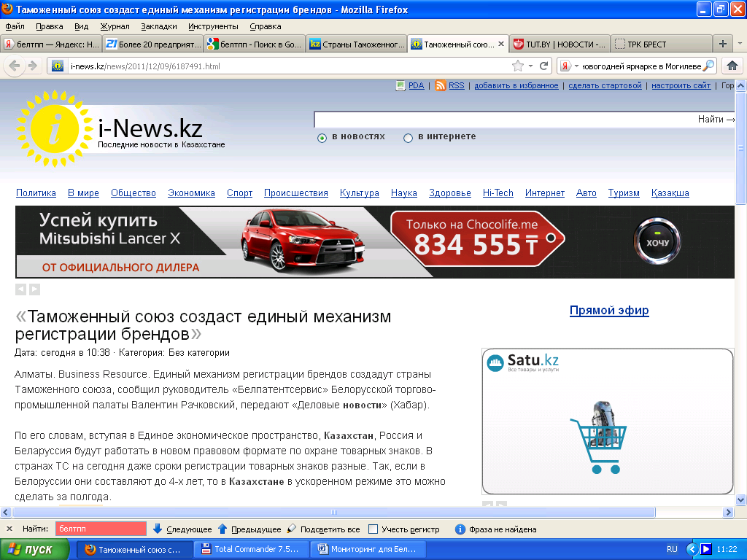Toggle the Учесть регистр checkbox
This screenshot has height=560, width=747.
(x=373, y=529)
